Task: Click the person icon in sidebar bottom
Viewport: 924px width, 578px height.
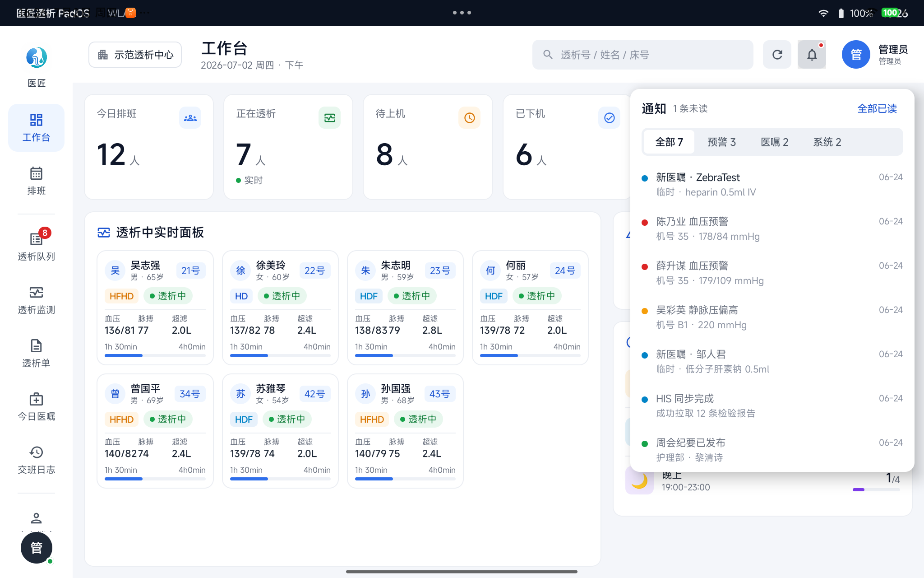Action: click(x=36, y=517)
